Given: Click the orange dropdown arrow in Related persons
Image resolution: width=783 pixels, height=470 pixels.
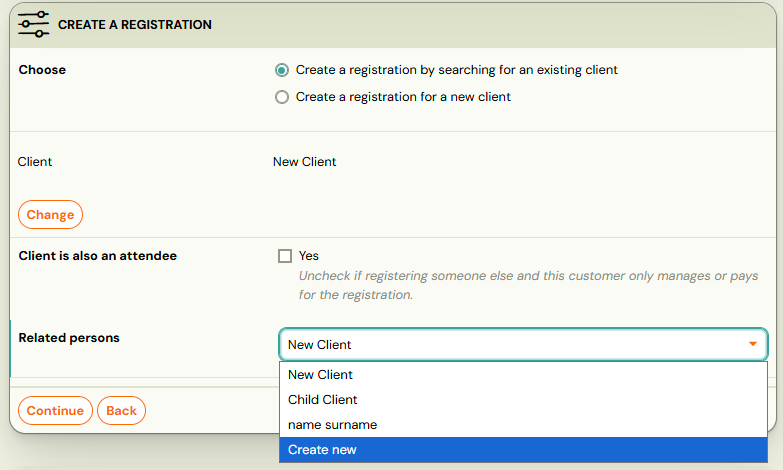Looking at the screenshot, I should (x=753, y=344).
